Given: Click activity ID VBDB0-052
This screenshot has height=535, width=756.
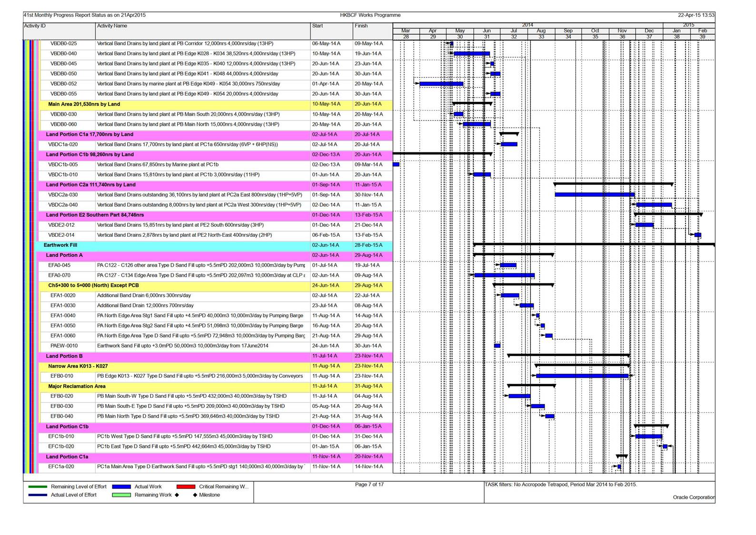Looking at the screenshot, I should 63,84.
